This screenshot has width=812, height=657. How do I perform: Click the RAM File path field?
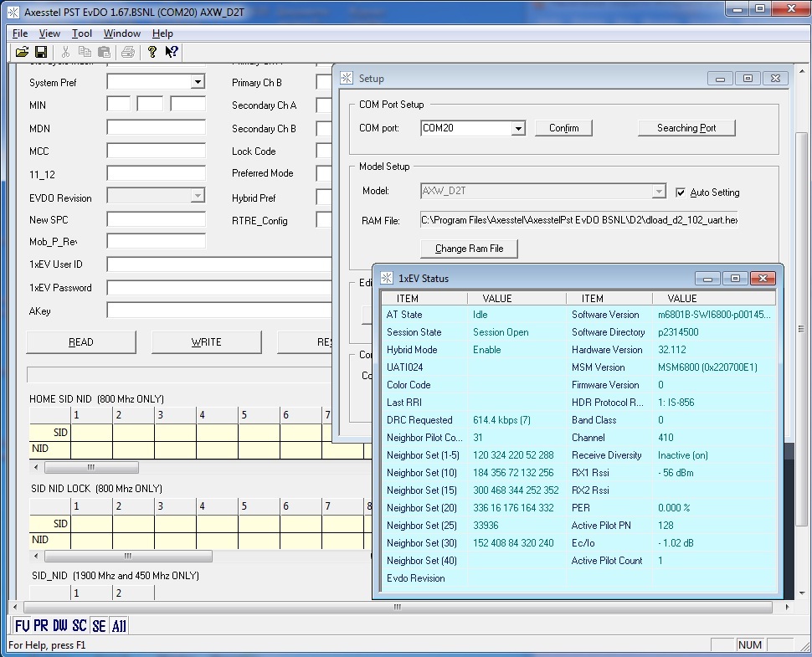coord(579,219)
